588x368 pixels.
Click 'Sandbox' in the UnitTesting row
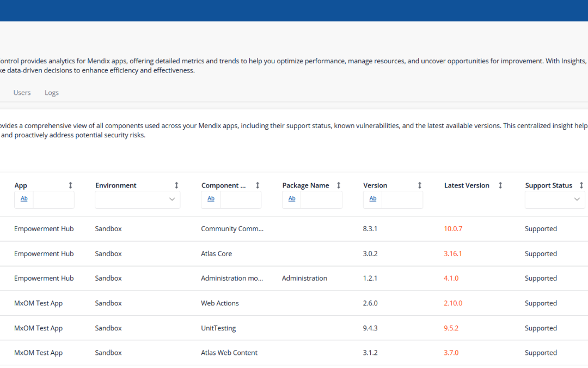(108, 328)
